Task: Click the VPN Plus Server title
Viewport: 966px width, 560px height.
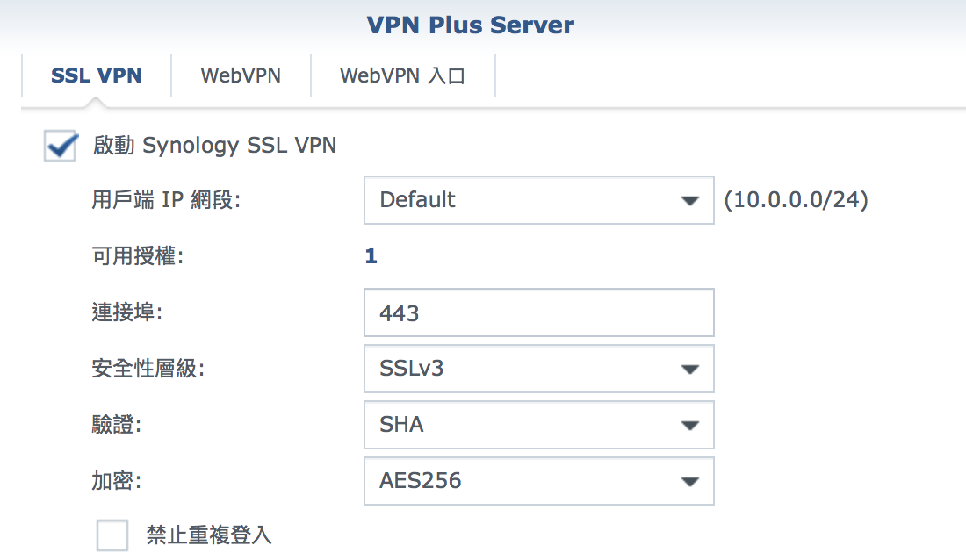Action: [470, 25]
